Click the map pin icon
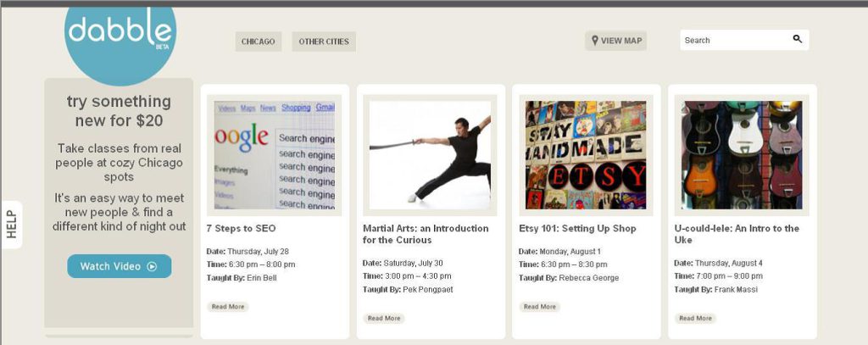 point(595,41)
